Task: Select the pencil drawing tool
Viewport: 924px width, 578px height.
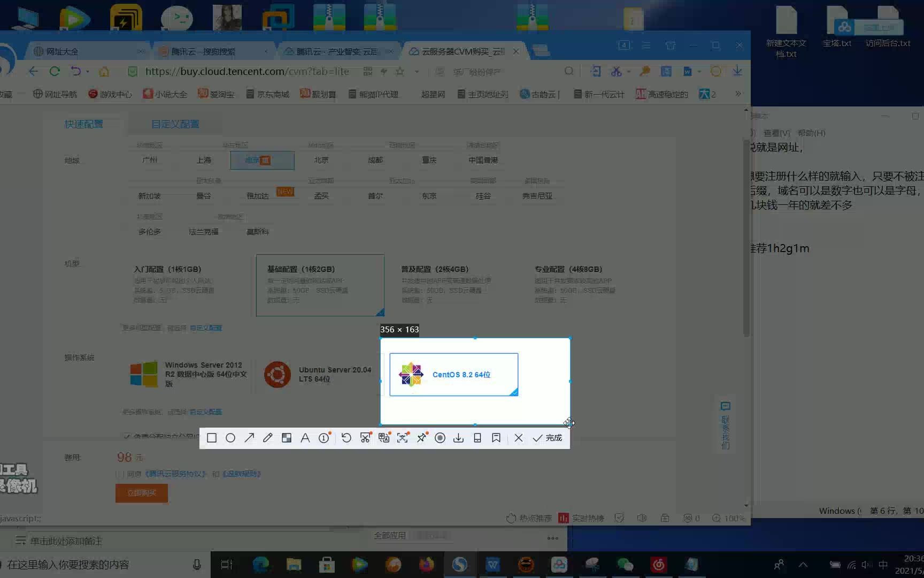Action: (x=268, y=438)
